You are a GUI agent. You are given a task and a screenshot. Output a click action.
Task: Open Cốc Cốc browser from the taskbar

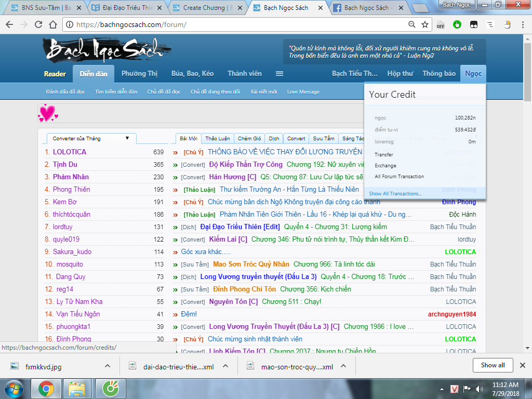(110, 388)
